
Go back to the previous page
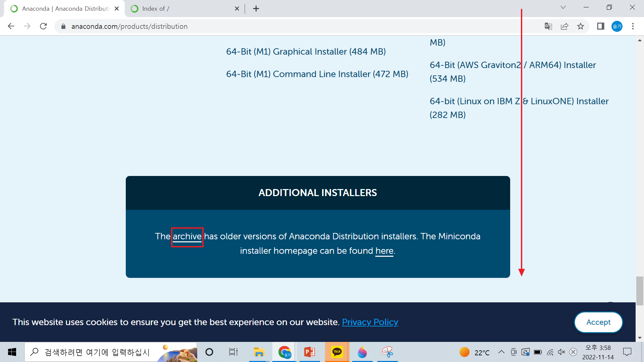click(11, 26)
